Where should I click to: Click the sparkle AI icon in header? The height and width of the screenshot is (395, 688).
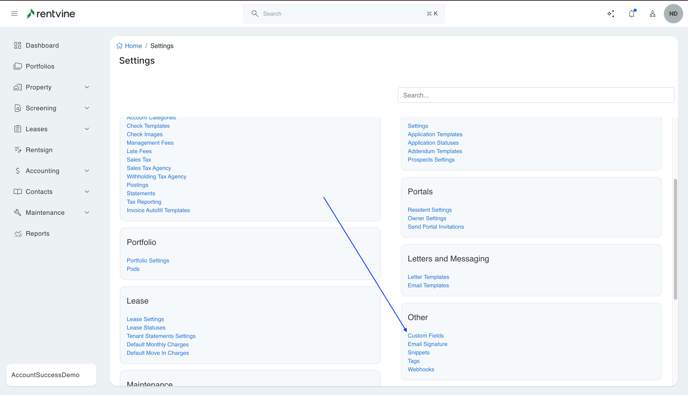point(611,14)
